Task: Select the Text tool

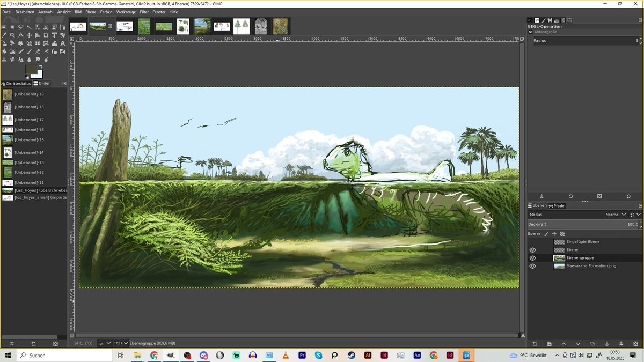Action: pos(63,43)
